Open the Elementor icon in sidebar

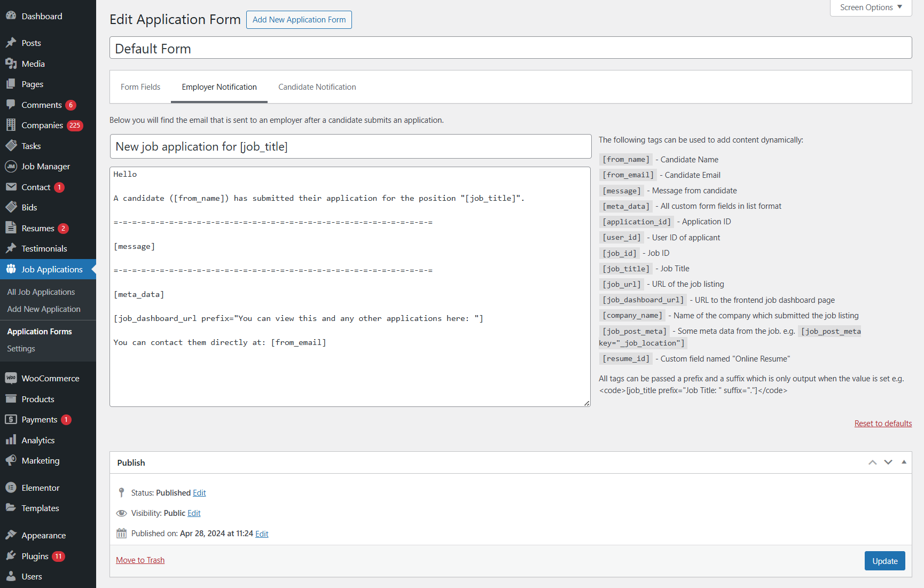[11, 488]
